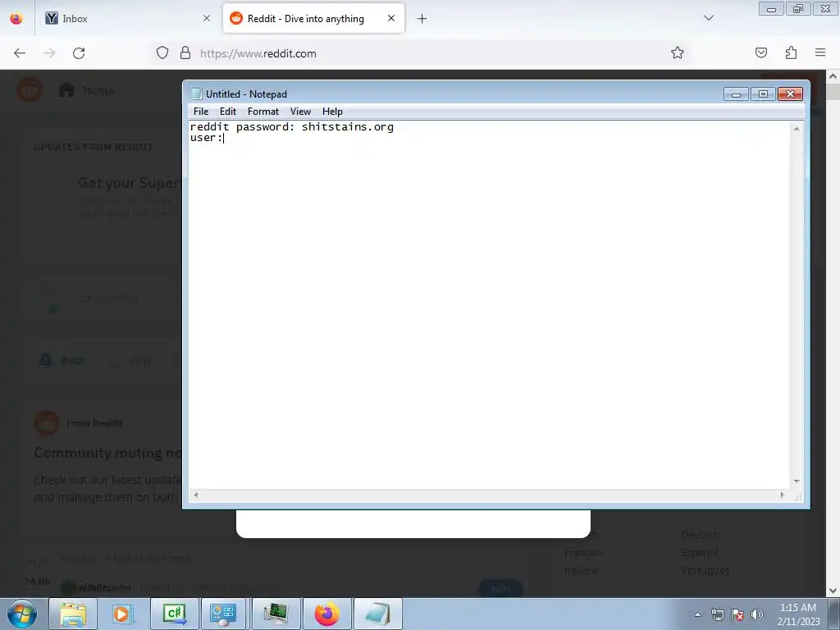The width and height of the screenshot is (840, 630).
Task: Open the Control Panel taskbar icon
Action: coord(223,614)
